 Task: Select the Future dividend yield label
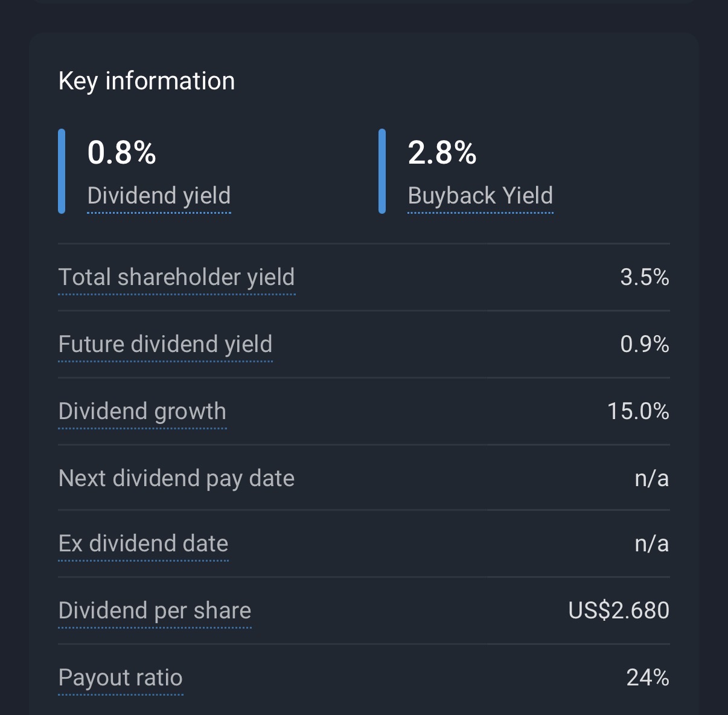click(x=165, y=344)
